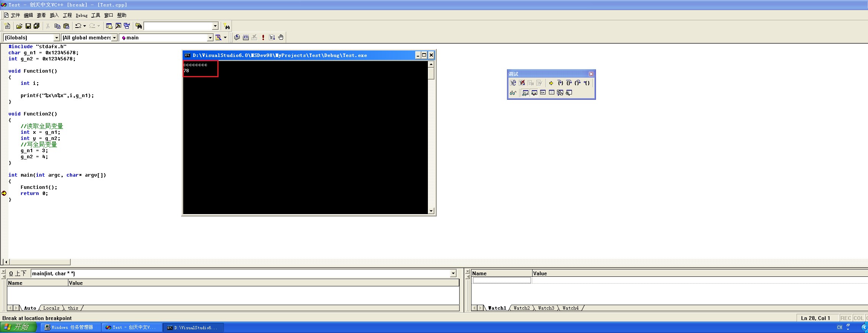Image resolution: width=868 pixels, height=333 pixels.
Task: Click the Find in Files binoculars icon
Action: pyautogui.click(x=139, y=26)
